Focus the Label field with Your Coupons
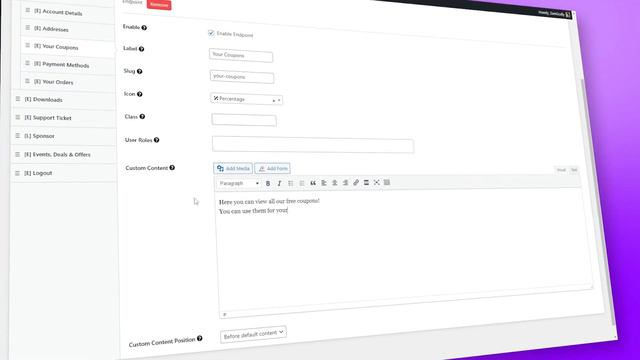The image size is (640, 360). [241, 55]
